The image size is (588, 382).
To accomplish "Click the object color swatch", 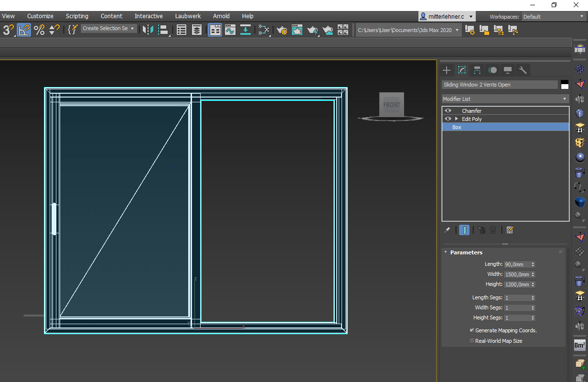I will pyautogui.click(x=565, y=85).
